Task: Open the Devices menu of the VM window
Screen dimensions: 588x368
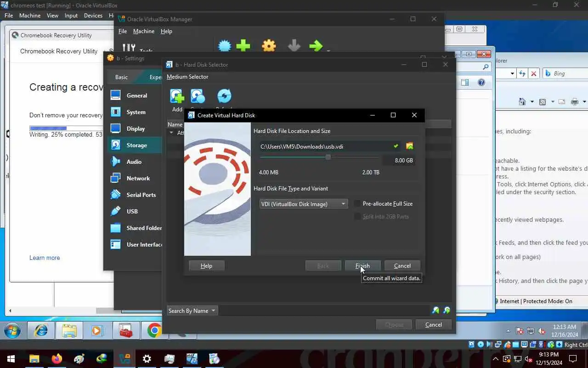Action: 93,16
